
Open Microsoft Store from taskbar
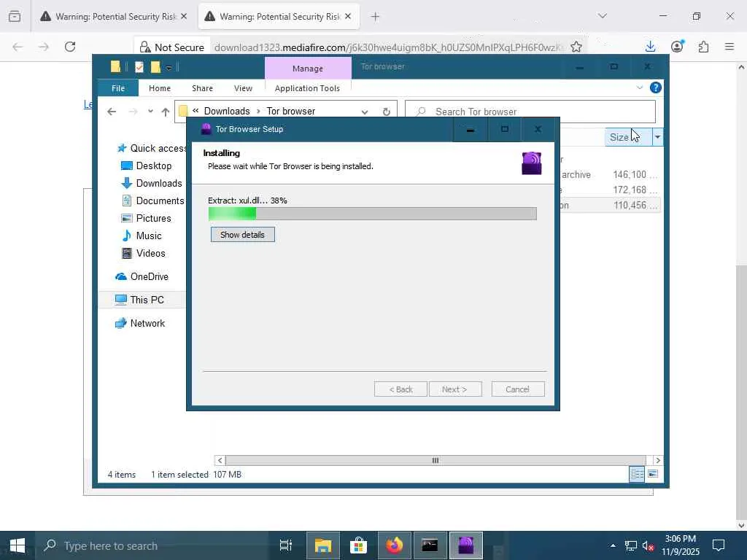click(x=358, y=545)
